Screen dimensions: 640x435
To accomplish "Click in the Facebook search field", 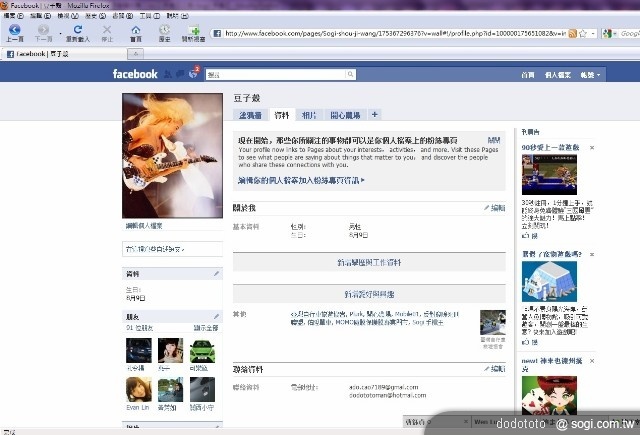I will click(x=276, y=74).
